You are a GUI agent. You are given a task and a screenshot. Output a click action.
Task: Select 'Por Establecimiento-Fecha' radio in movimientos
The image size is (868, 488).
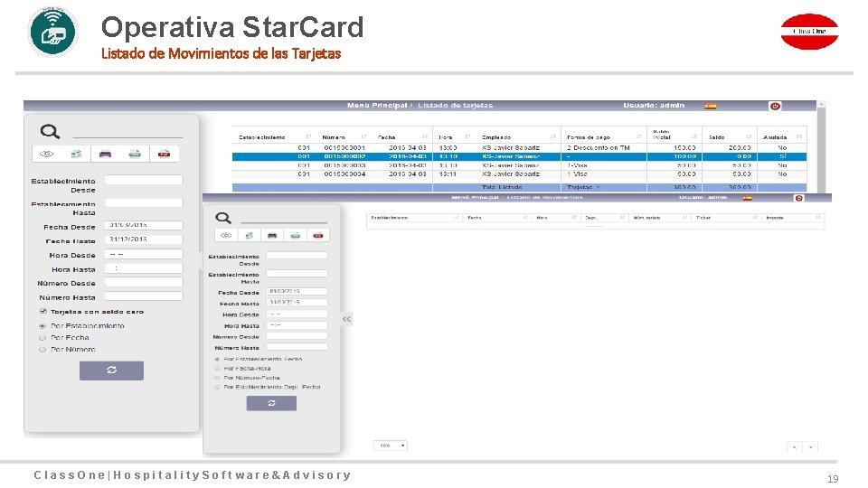[x=217, y=359]
